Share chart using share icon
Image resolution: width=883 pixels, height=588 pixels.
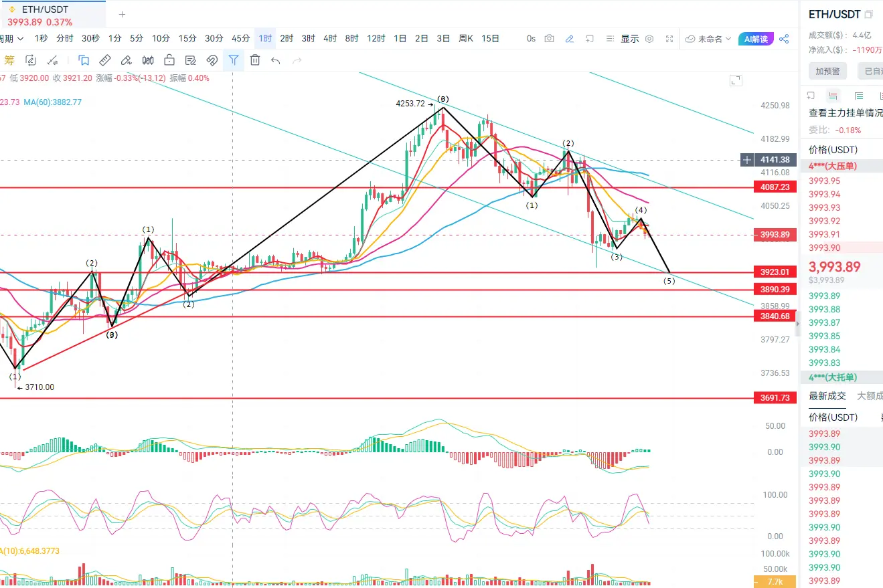(784, 39)
